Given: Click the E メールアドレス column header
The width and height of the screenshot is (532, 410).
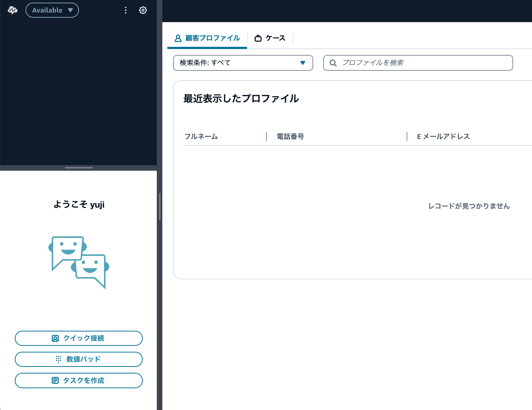Looking at the screenshot, I should [x=443, y=136].
